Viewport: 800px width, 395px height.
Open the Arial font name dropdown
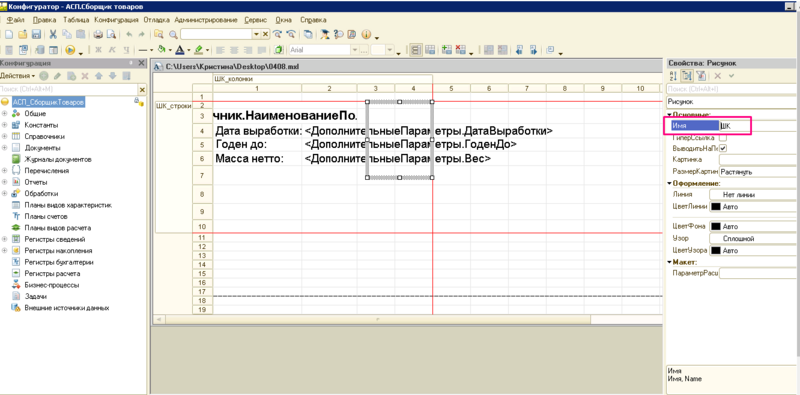pyautogui.click(x=355, y=50)
